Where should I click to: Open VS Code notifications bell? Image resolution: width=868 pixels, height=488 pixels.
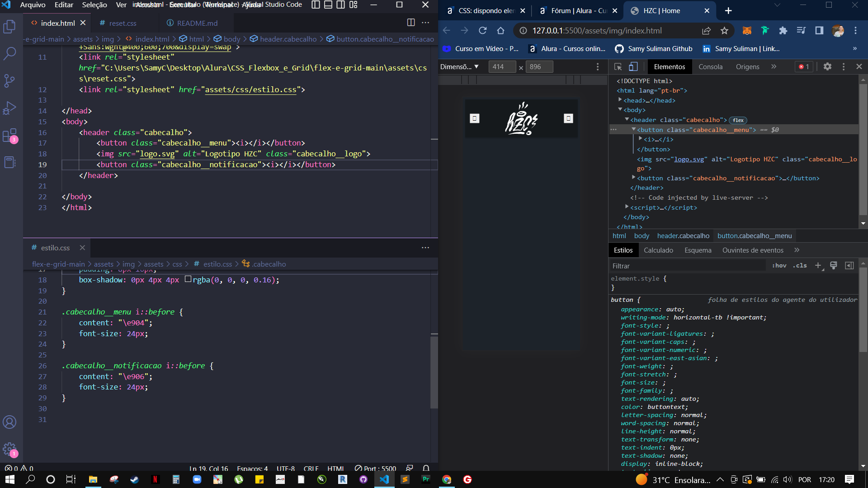pos(426,468)
